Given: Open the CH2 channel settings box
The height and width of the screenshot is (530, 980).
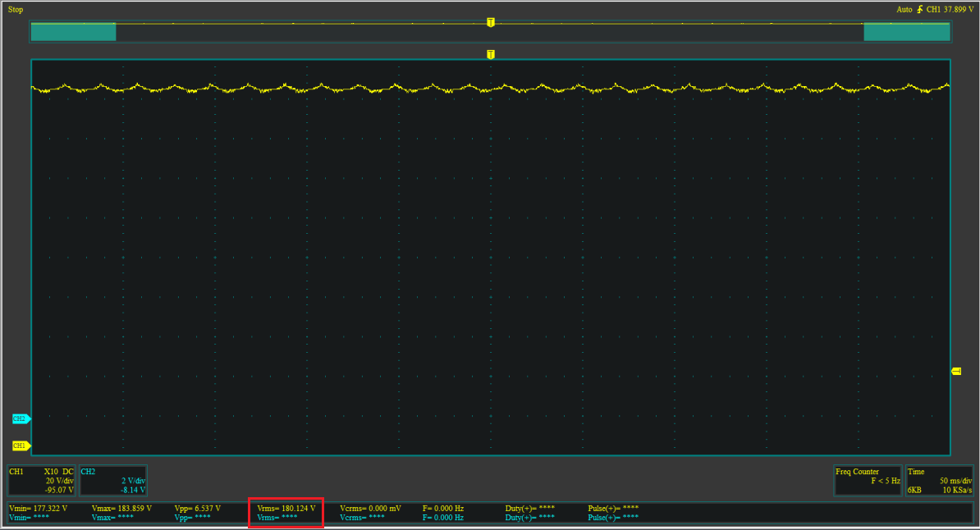Looking at the screenshot, I should point(113,481).
